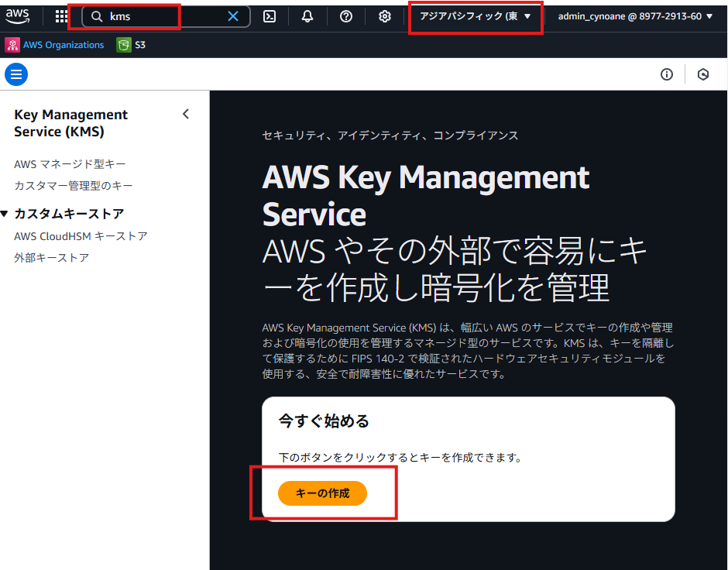Open the services grid menu icon

(61, 16)
